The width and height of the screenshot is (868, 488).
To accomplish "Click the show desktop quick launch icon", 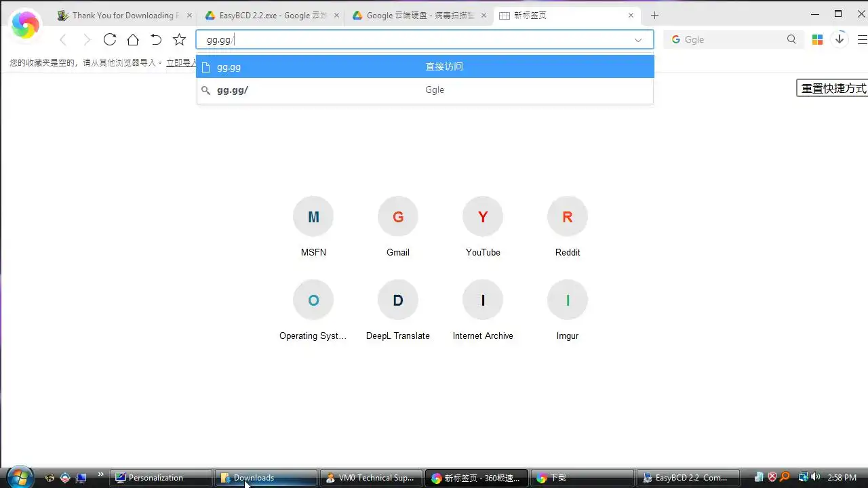I will pyautogui.click(x=81, y=478).
